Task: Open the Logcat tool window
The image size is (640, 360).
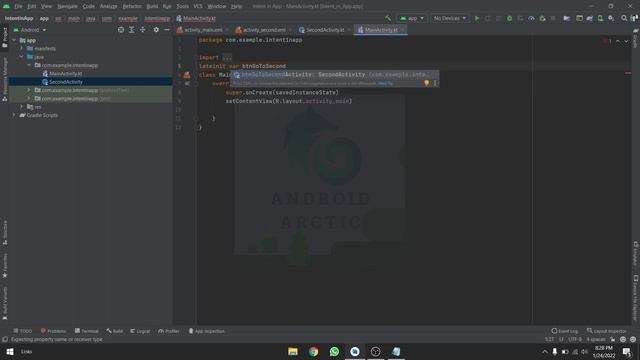Action: (x=140, y=331)
